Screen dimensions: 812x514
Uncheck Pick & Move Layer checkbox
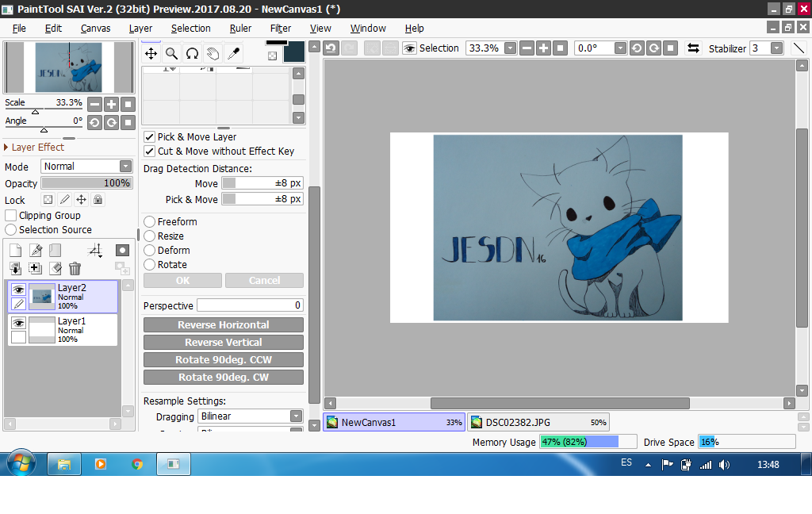pos(149,137)
